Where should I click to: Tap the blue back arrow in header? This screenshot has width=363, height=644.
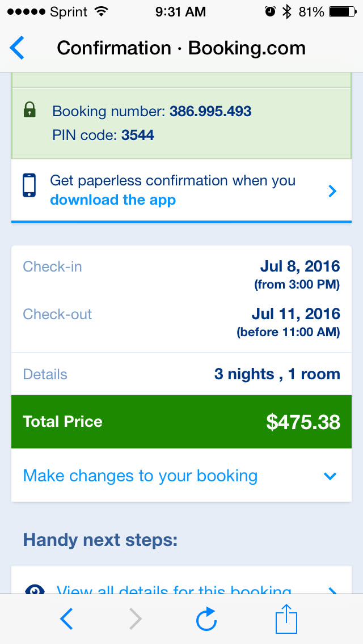pyautogui.click(x=18, y=48)
